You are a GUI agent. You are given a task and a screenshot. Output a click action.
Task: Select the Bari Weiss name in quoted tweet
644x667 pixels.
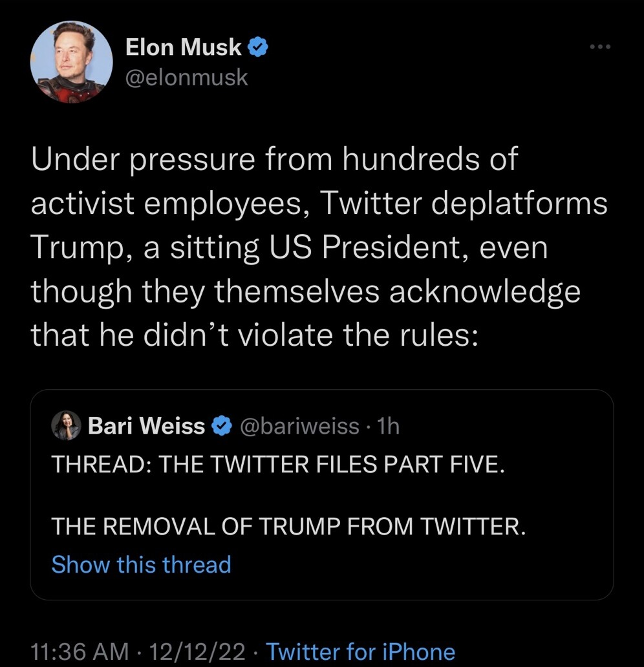pos(146,426)
